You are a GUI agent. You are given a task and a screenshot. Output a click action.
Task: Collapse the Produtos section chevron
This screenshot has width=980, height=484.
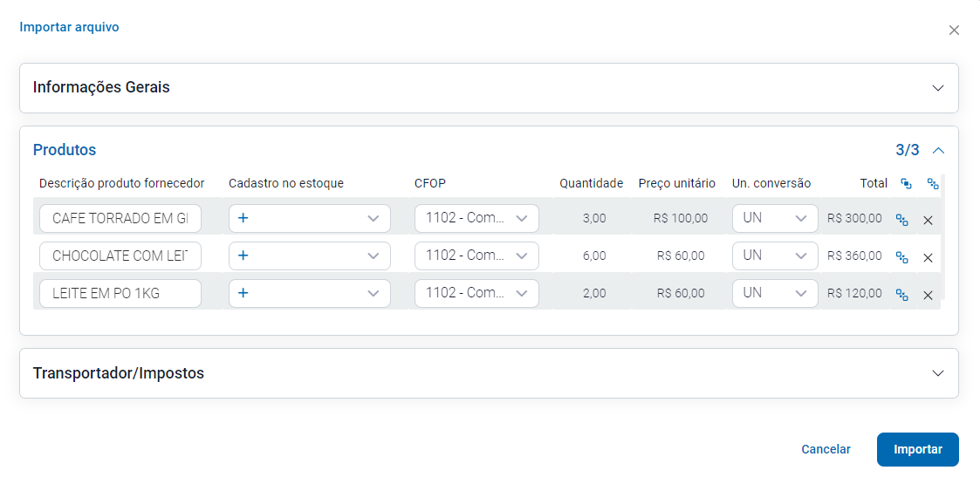click(x=938, y=150)
